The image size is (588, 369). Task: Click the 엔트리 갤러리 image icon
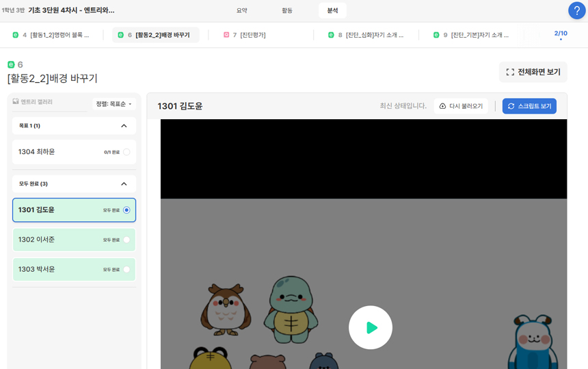point(16,102)
